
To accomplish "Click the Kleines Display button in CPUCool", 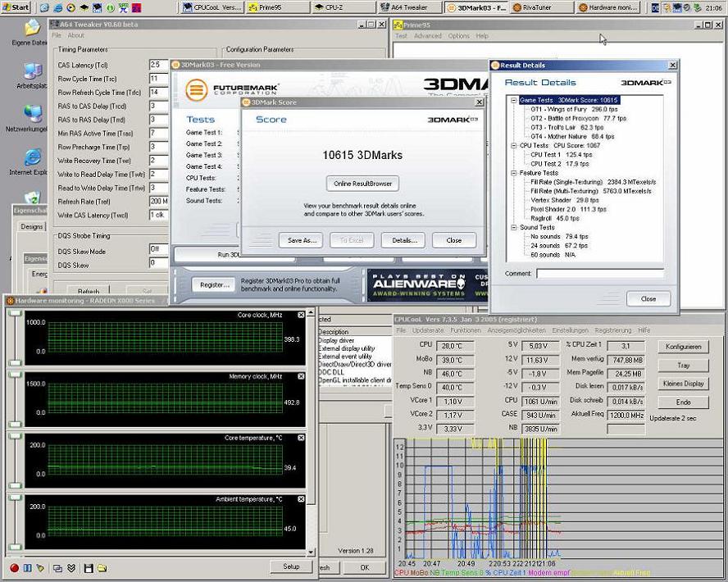I will 683,384.
